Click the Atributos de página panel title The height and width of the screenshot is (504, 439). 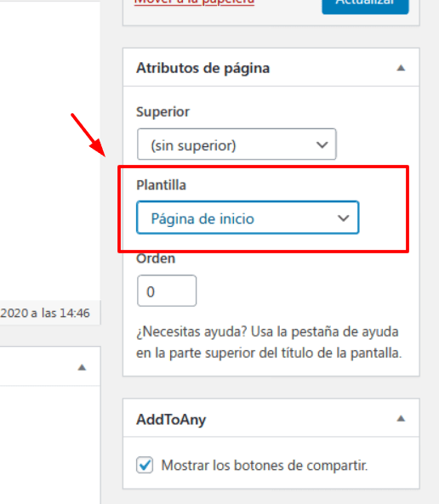coord(202,68)
